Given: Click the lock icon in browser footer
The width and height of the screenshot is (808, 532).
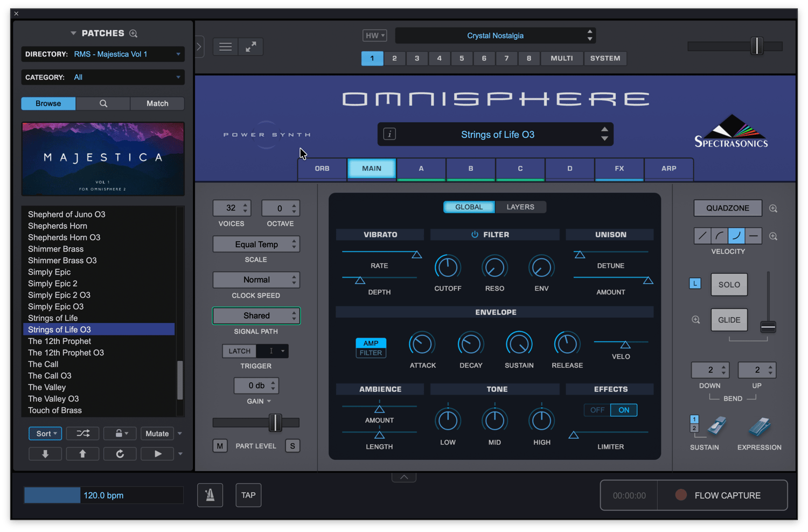Looking at the screenshot, I should (119, 433).
